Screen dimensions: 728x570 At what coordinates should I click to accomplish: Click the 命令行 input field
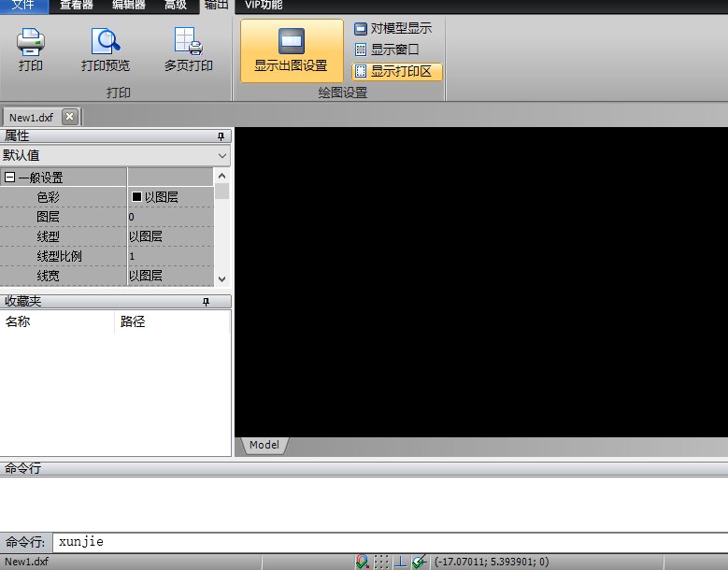(390, 542)
